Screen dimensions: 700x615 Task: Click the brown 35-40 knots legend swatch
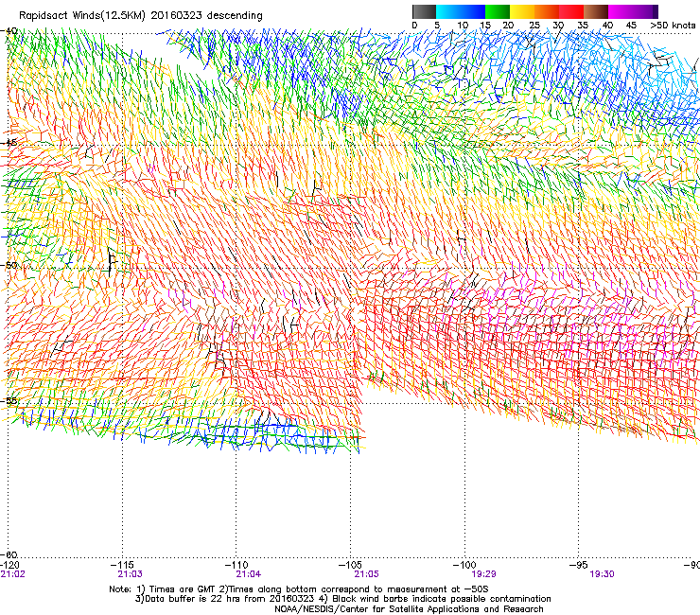596,11
